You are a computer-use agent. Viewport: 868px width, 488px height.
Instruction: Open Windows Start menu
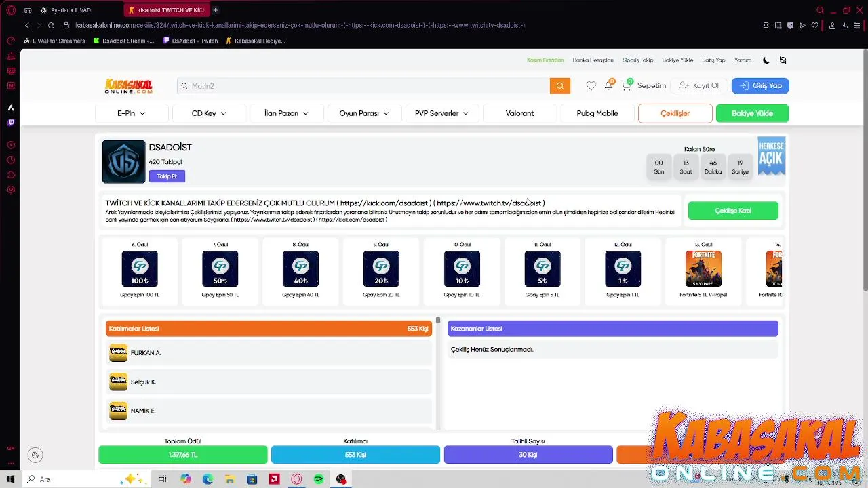(x=11, y=479)
